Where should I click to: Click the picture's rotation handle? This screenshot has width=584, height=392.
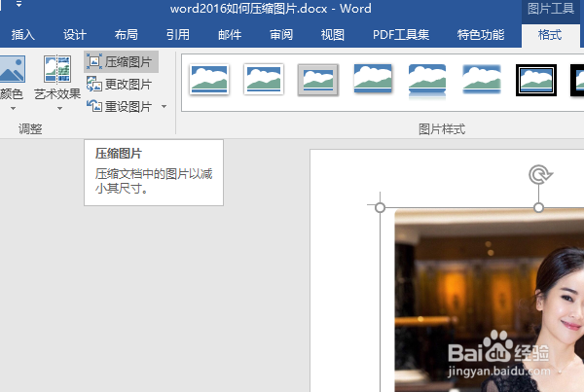click(x=540, y=174)
